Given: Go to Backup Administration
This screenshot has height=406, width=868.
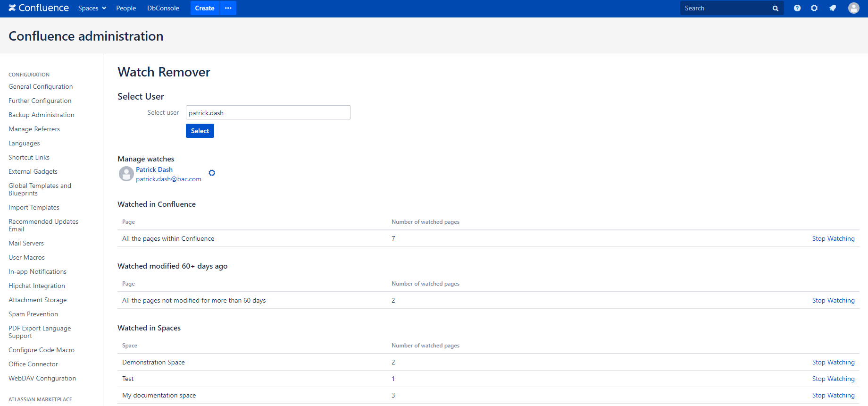Looking at the screenshot, I should 42,115.
